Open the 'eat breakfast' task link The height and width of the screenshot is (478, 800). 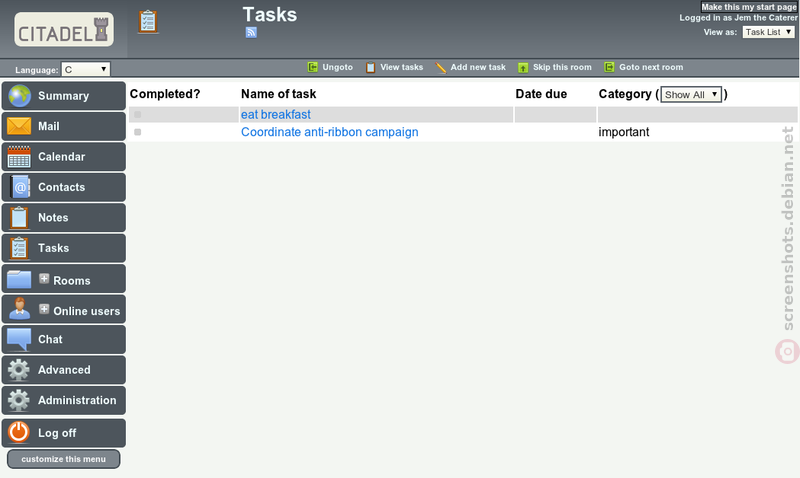pos(276,115)
